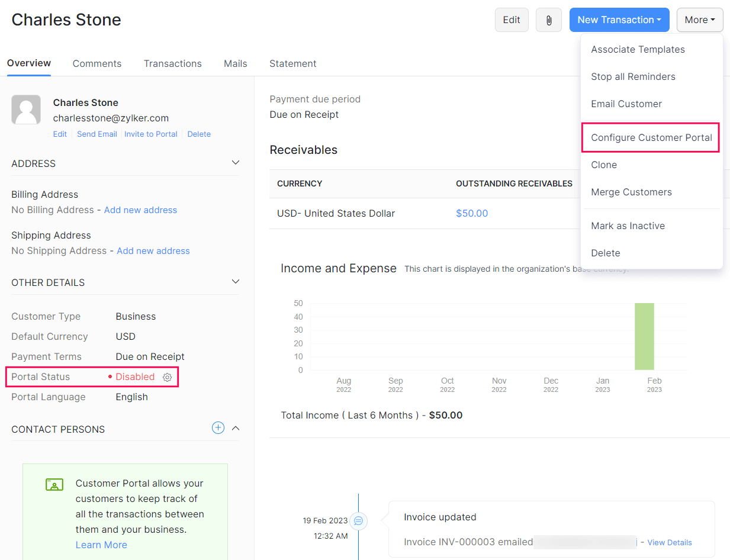This screenshot has height=560, width=730.
Task: Choose Merge Customers from the More menu
Action: pos(631,192)
